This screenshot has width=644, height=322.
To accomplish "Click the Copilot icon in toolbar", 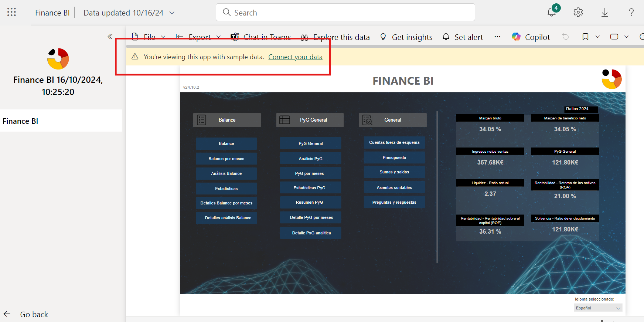I will point(516,37).
